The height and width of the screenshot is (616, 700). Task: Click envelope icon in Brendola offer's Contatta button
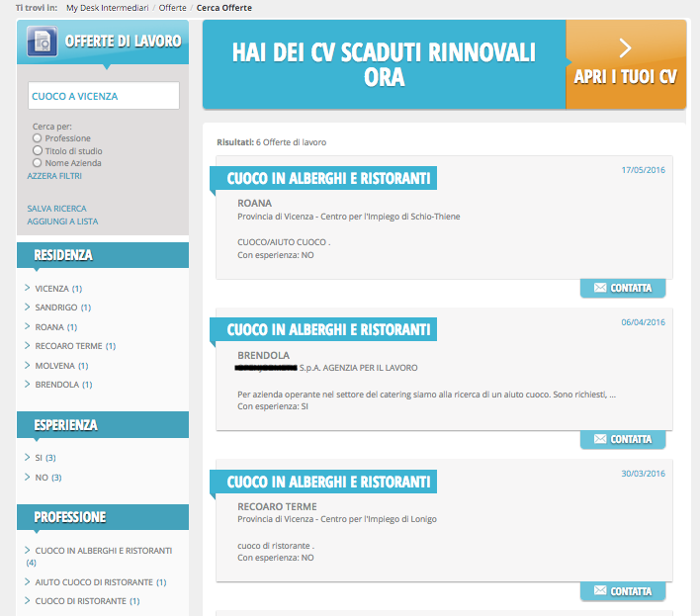pos(599,439)
